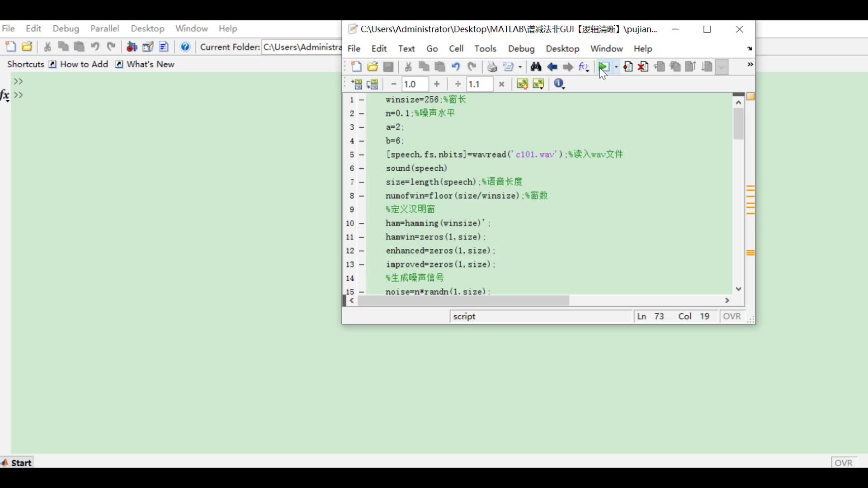Expand the Run button dropdown arrow
Screen dimensions: 868x488
tap(616, 67)
